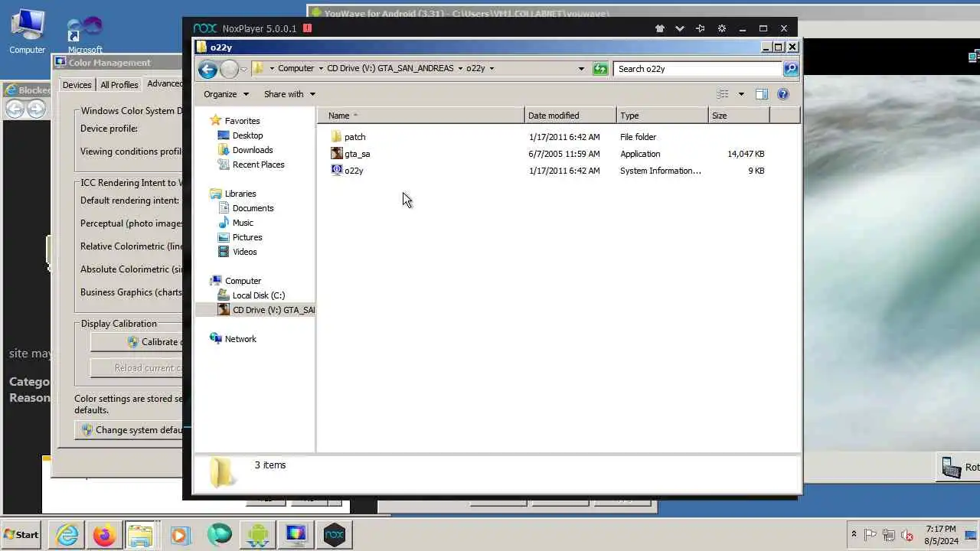
Task: Click the green Refresh button by address bar
Action: click(600, 69)
